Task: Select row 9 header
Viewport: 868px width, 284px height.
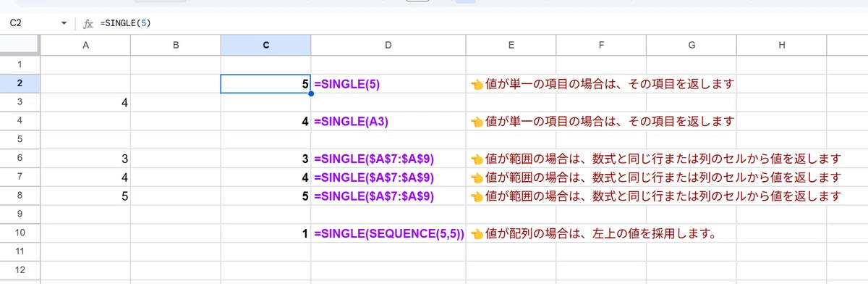Action: click(20, 214)
